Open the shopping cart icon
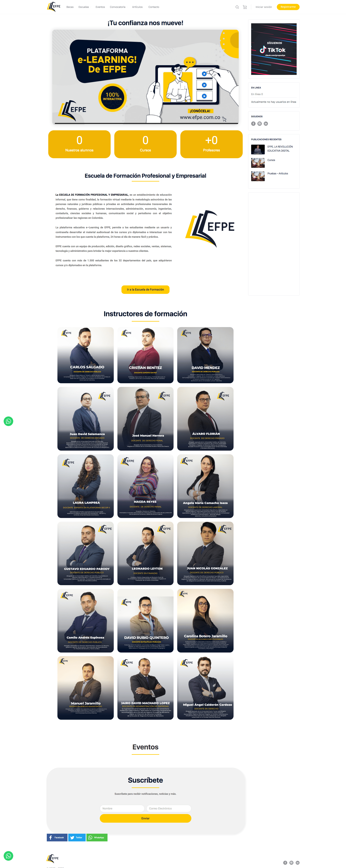 coord(245,7)
